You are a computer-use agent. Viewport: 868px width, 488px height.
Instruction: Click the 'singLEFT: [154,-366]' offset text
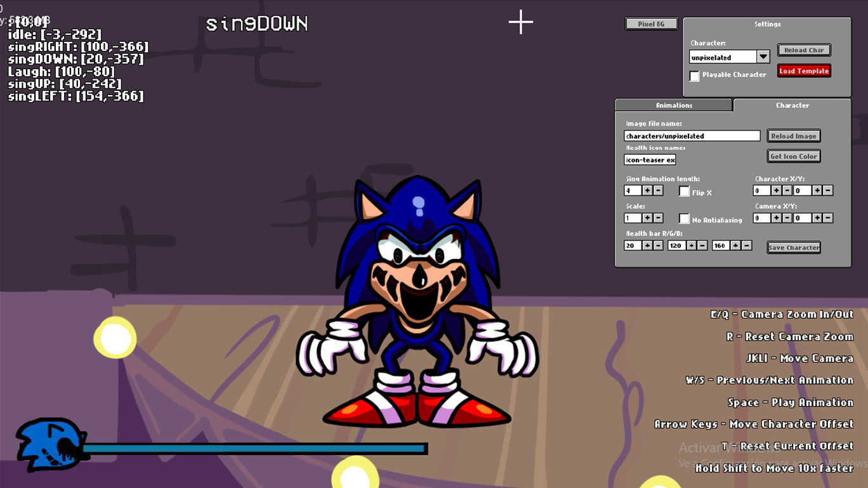[76, 96]
